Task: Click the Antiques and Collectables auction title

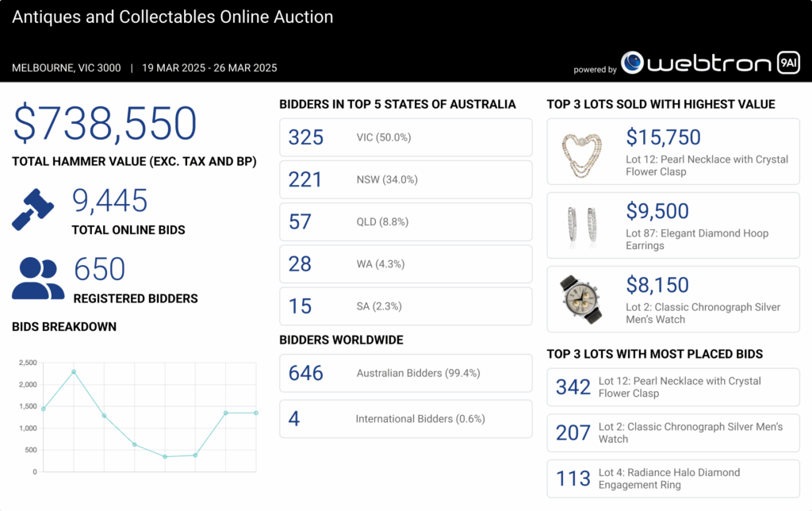Action: [172, 17]
